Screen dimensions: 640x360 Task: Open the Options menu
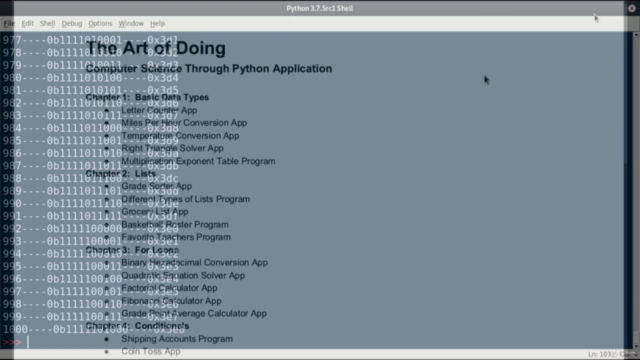tap(100, 24)
